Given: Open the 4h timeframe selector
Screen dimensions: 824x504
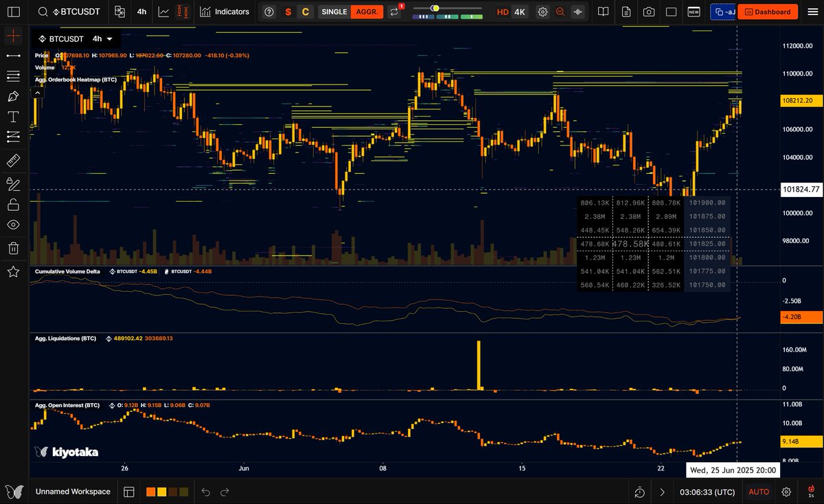Looking at the screenshot, I should 141,12.
